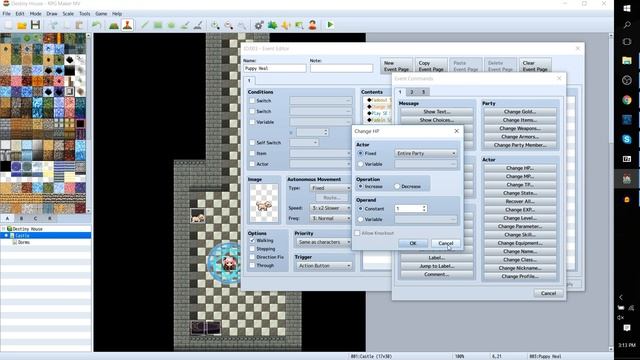Expand the Destiny House tree node
This screenshot has width=640, height=360.
click(4, 229)
